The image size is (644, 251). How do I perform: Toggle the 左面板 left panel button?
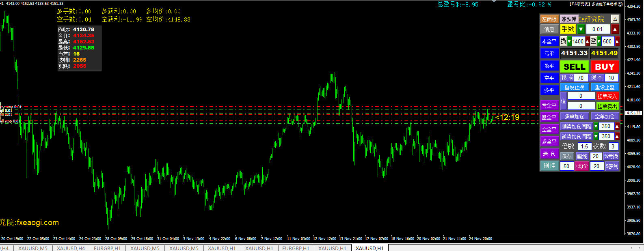549,19
